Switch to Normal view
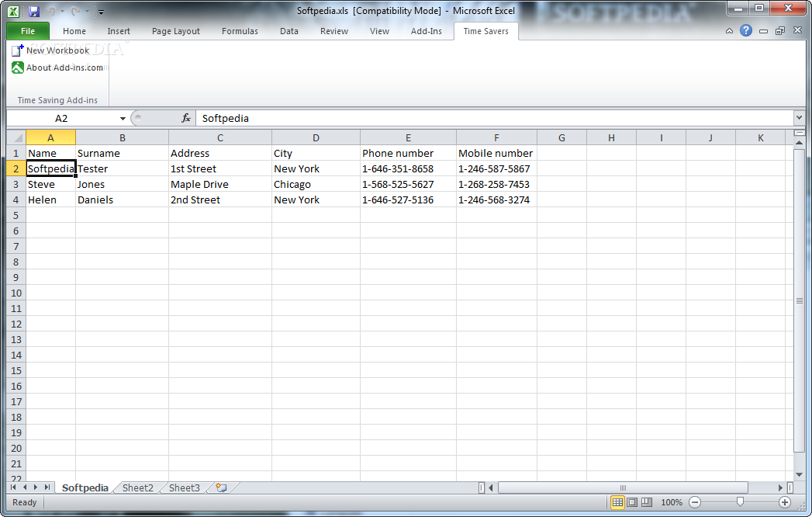 [617, 502]
